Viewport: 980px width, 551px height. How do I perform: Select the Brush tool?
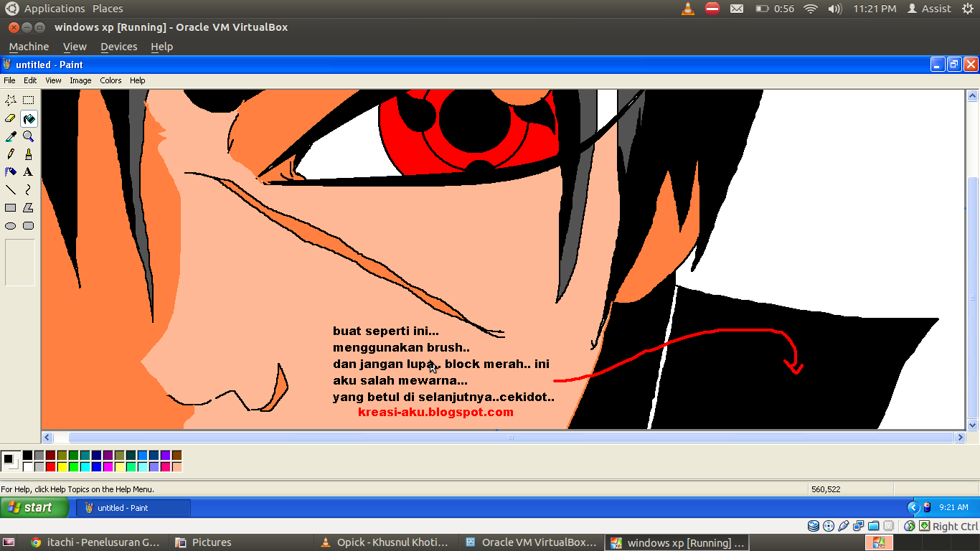point(29,154)
